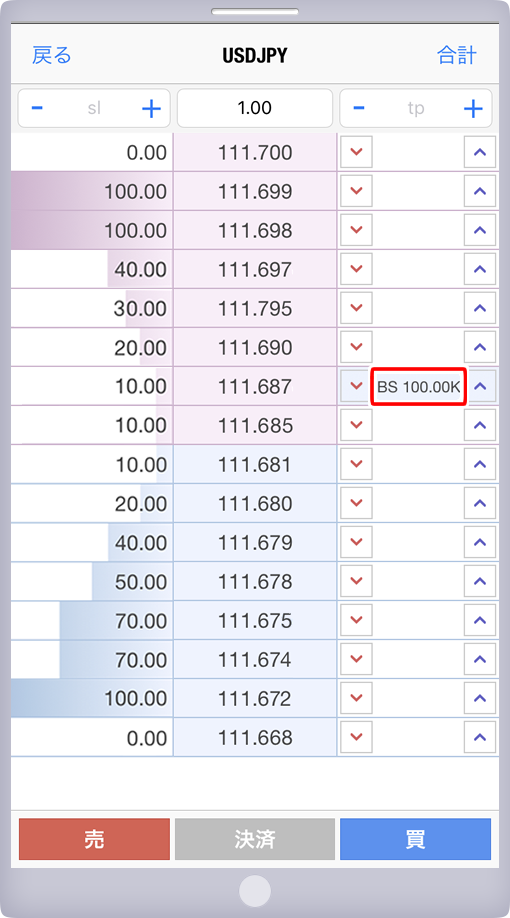Click the blue up arrow at 111.668
510x918 pixels.
(480, 737)
